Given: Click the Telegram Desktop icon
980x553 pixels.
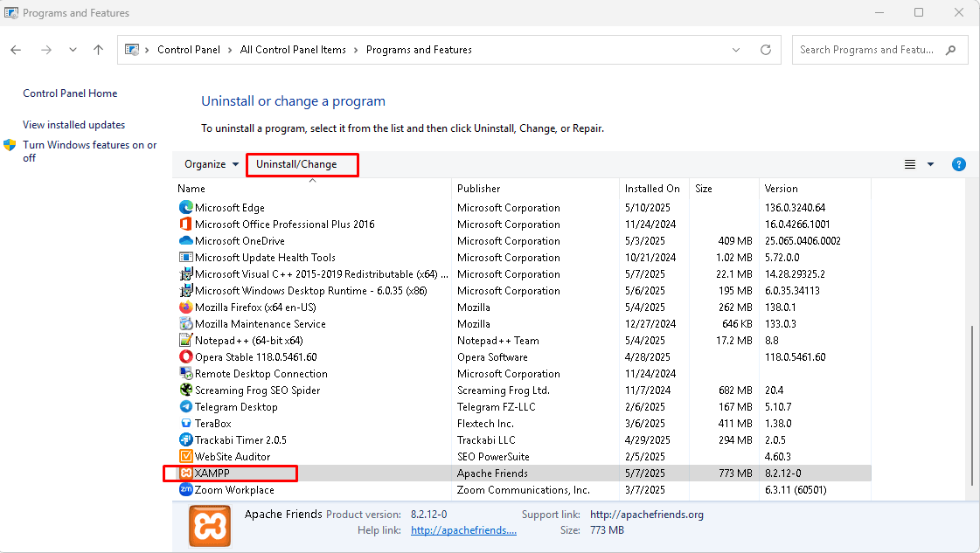Looking at the screenshot, I should (185, 407).
